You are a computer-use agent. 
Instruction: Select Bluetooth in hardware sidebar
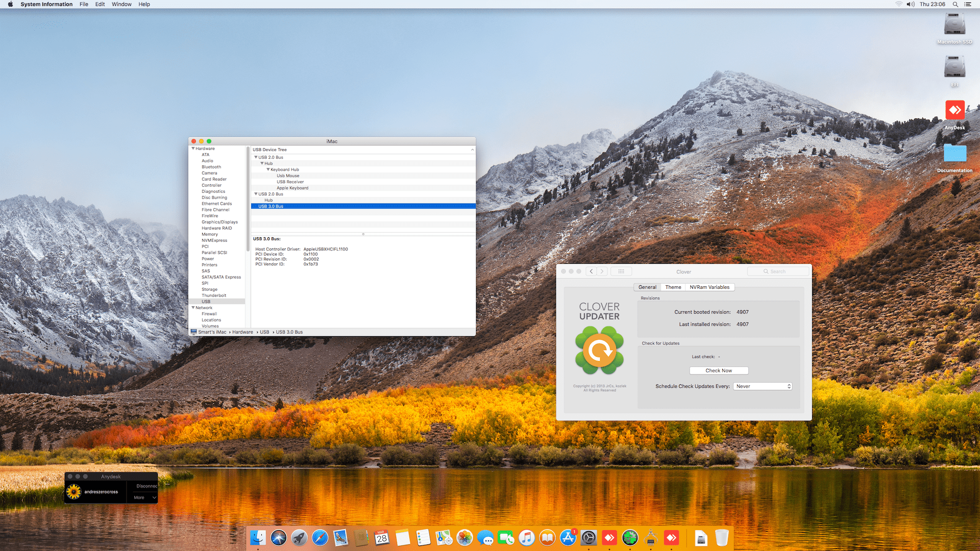pos(211,167)
